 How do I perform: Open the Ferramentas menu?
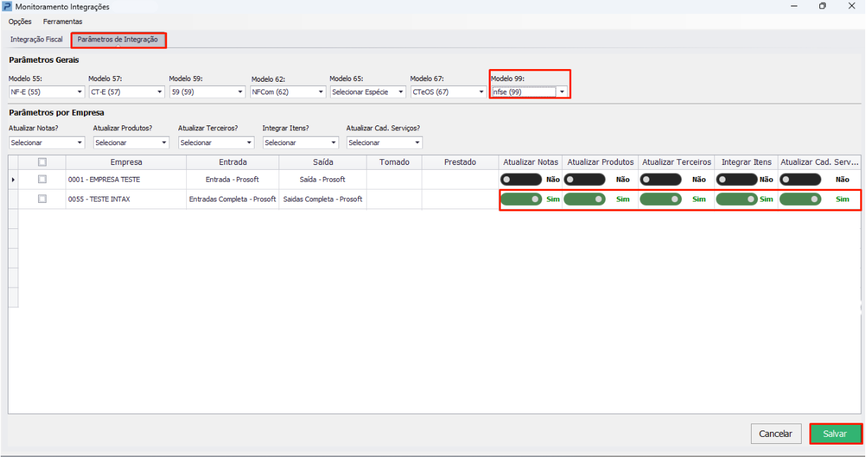[63, 22]
